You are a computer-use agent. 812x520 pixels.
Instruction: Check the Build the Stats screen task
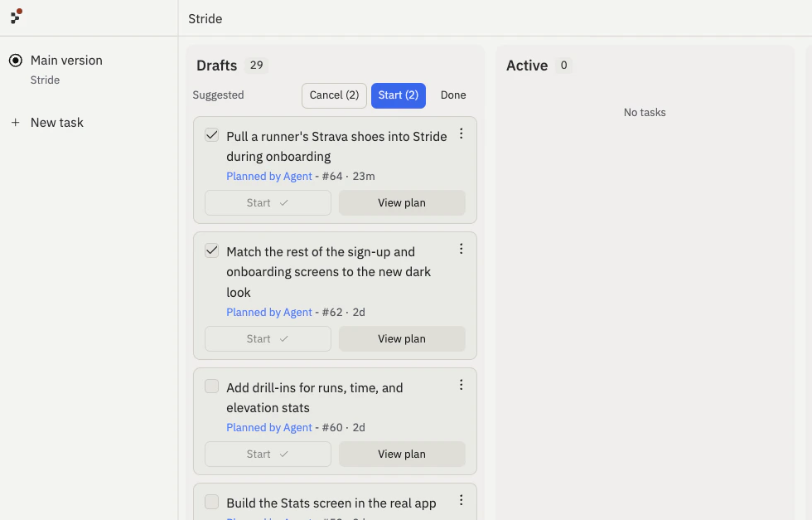pyautogui.click(x=212, y=502)
